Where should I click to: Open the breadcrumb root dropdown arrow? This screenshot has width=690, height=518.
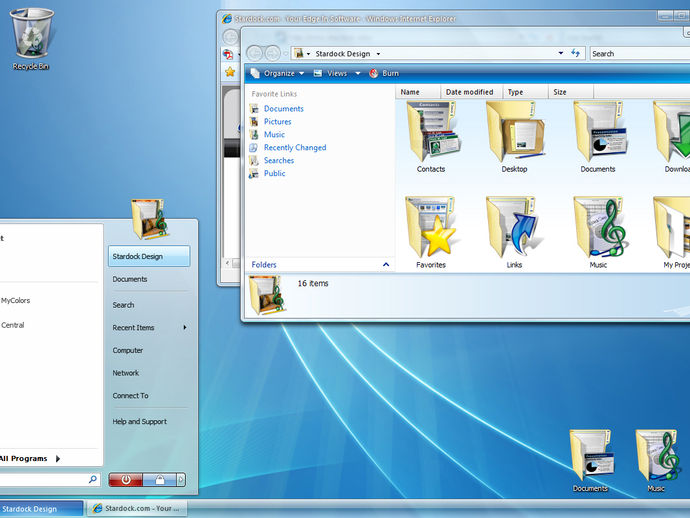308,54
